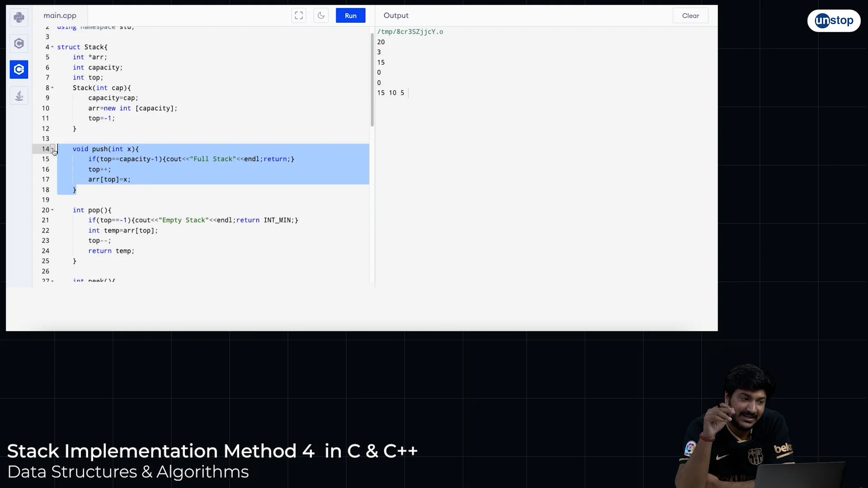Click line number 19 in gutter
868x488 pixels.
pyautogui.click(x=46, y=200)
